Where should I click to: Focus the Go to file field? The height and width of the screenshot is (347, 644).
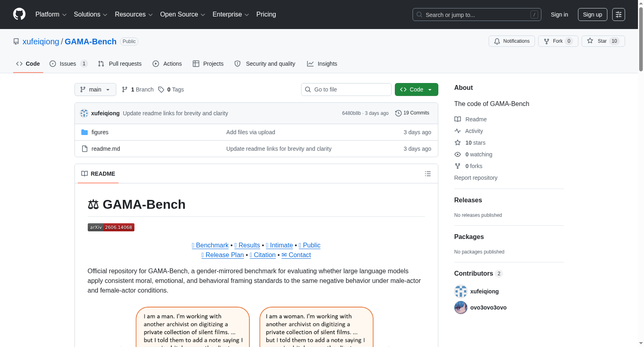tap(346, 89)
